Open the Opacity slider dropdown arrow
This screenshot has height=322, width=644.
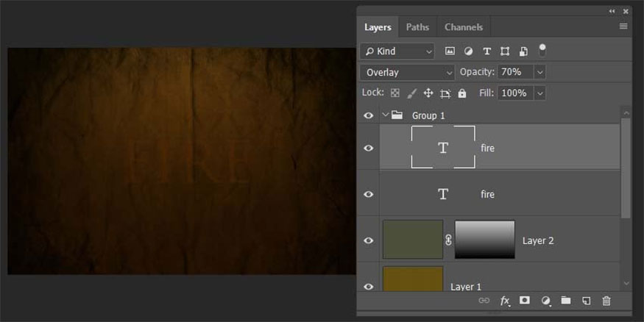540,72
